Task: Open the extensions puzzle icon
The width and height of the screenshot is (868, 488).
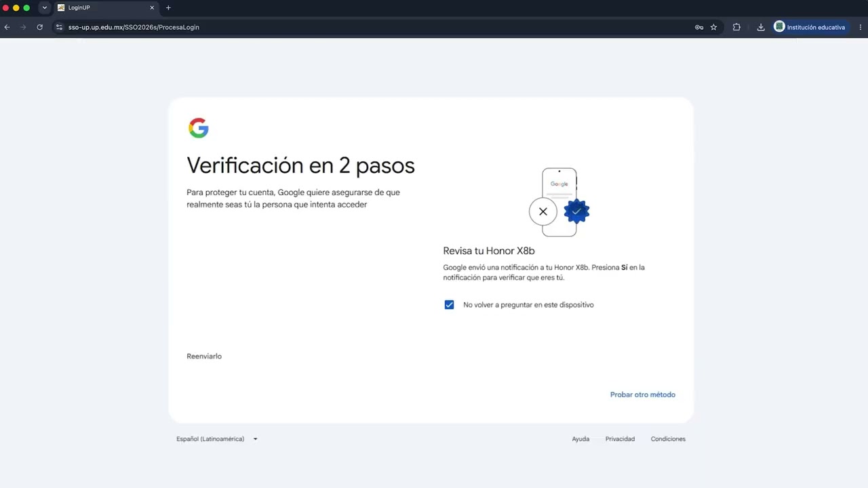Action: click(736, 27)
